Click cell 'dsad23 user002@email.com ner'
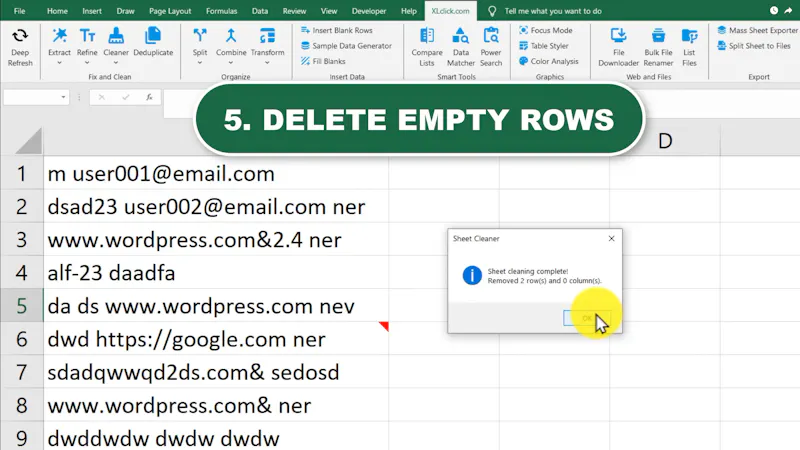The height and width of the screenshot is (450, 800). click(x=216, y=207)
